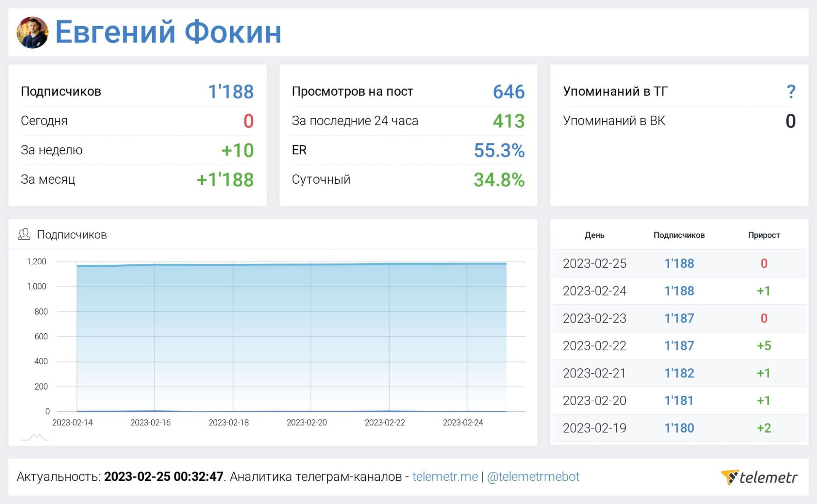
Task: Open the telemetr.me link
Action: coord(445,477)
